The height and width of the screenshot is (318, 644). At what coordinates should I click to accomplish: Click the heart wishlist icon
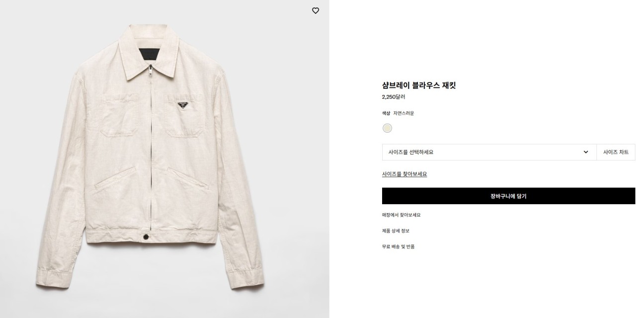tap(316, 10)
